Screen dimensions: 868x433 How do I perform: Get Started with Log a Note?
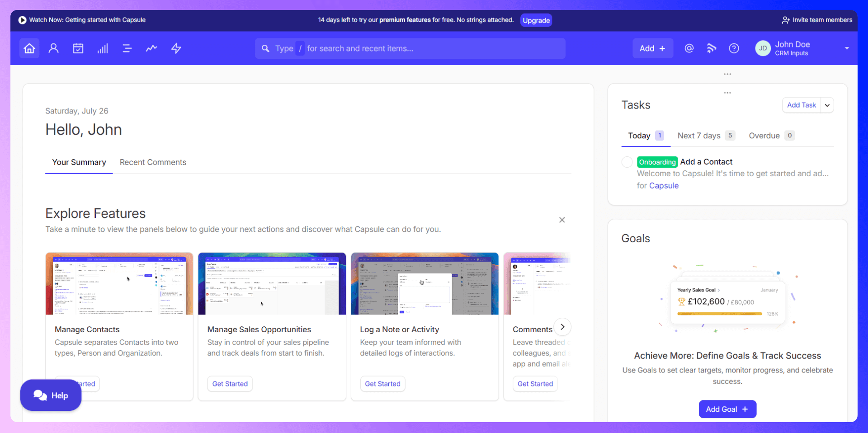coord(382,384)
